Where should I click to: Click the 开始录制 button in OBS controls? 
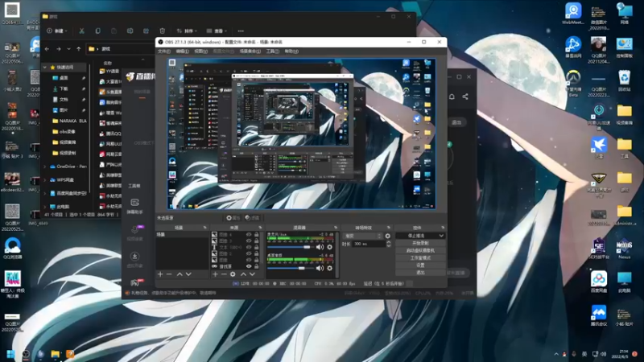420,244
